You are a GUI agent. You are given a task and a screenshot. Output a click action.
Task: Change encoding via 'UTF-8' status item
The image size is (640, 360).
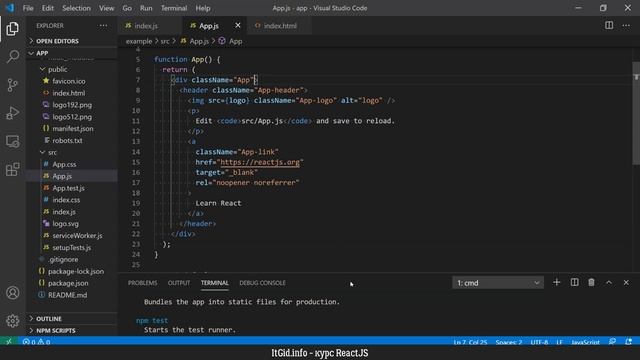point(539,342)
